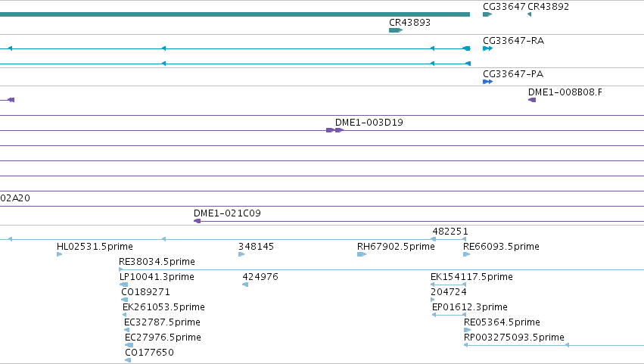Select the purple glyph under DME1-008B08.F
The image size is (644, 364).
(532, 100)
